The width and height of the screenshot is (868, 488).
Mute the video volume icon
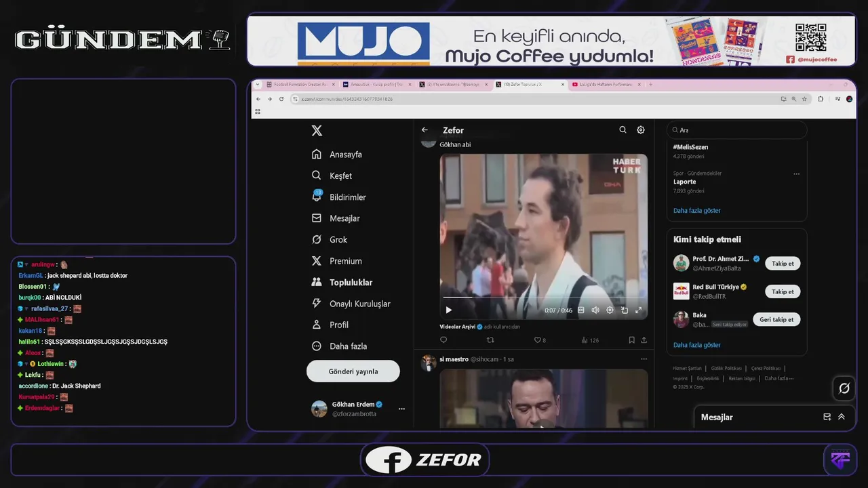tap(595, 310)
